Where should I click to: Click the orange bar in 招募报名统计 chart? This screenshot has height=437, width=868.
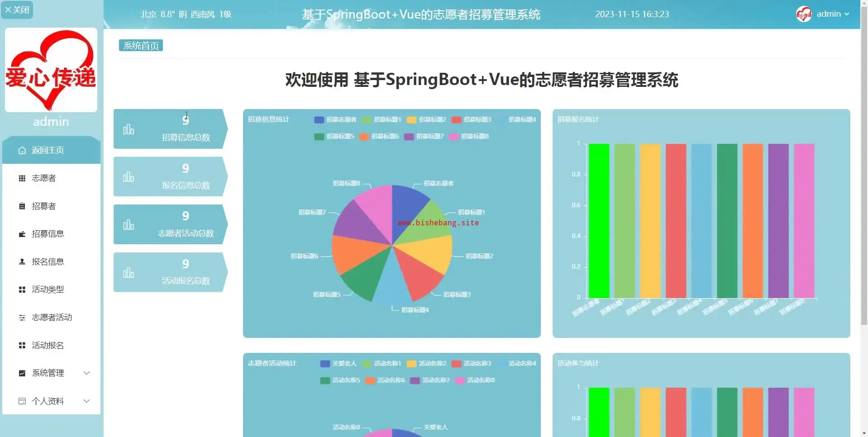(x=753, y=221)
